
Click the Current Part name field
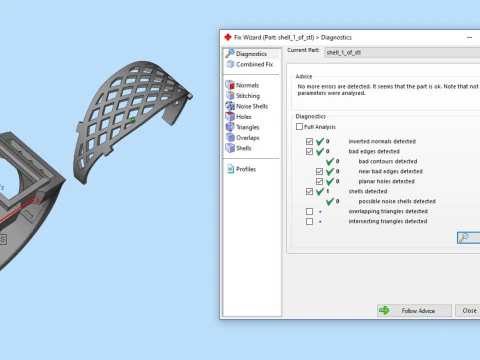tap(402, 53)
